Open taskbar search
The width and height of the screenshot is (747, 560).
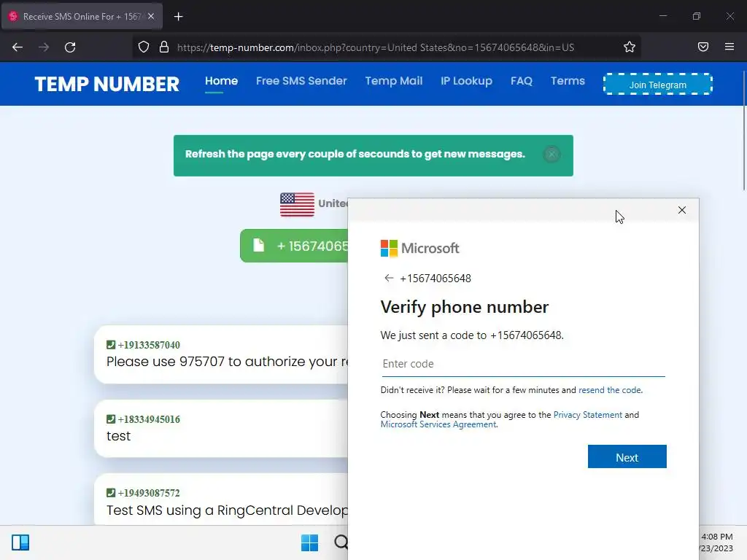[341, 542]
